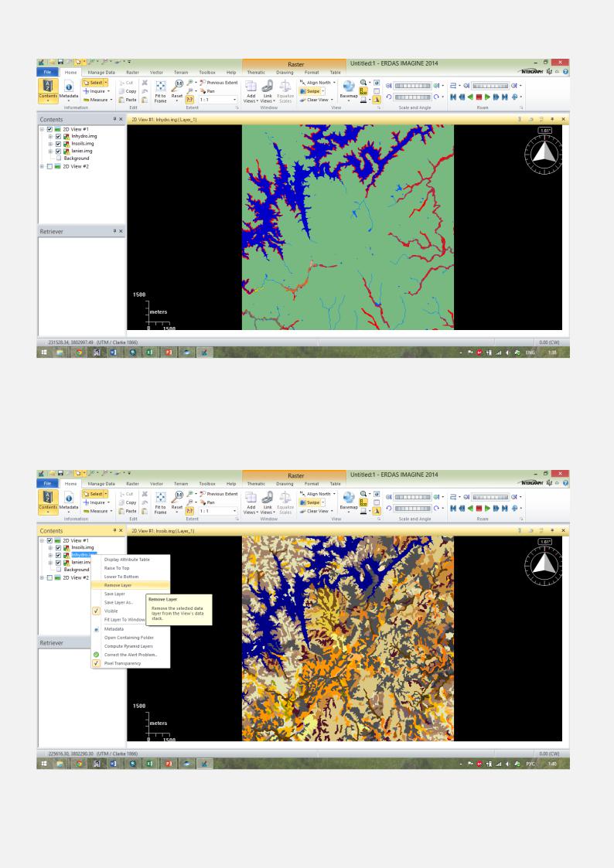614x868 pixels.
Task: Open 1:1 scale dropdown, lower screenshot
Action: click(x=235, y=511)
